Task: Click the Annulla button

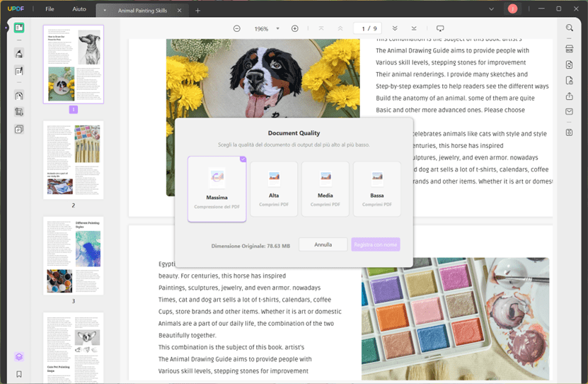Action: click(323, 244)
